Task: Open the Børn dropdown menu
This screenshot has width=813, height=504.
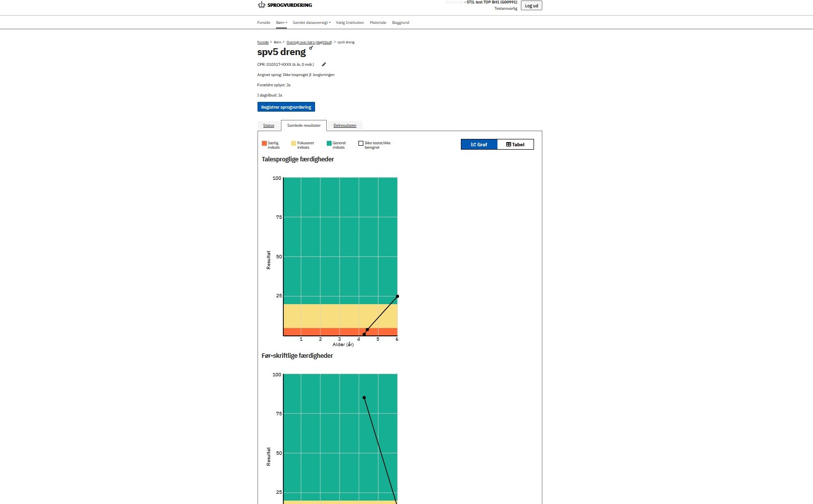Action: tap(282, 22)
